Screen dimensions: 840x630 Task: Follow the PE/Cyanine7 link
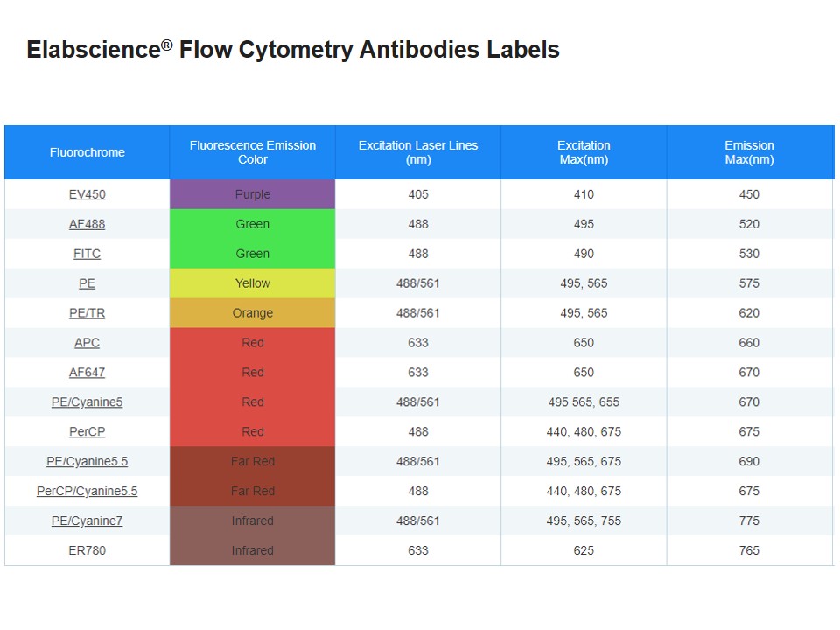pyautogui.click(x=87, y=521)
